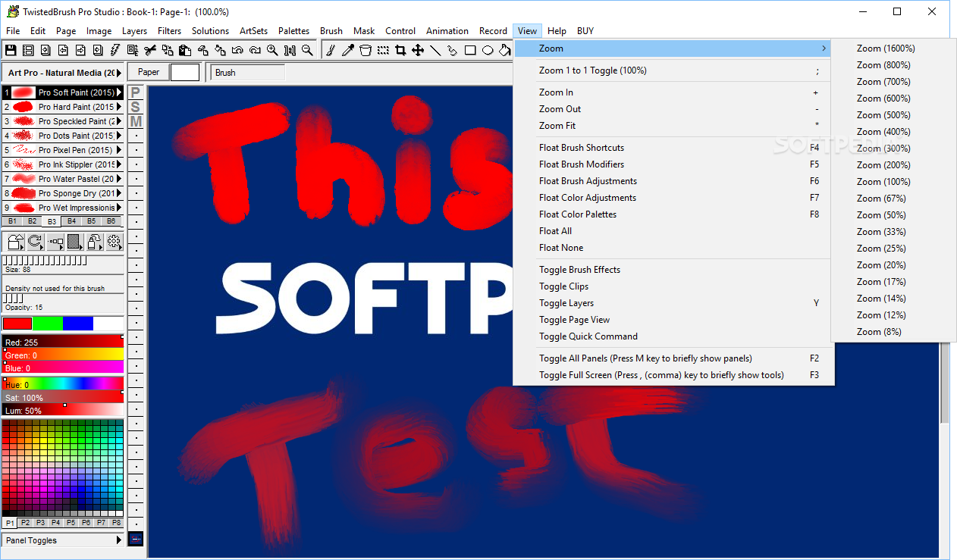This screenshot has width=957, height=560.
Task: Click the rotate arrow brush option icon
Action: click(36, 242)
